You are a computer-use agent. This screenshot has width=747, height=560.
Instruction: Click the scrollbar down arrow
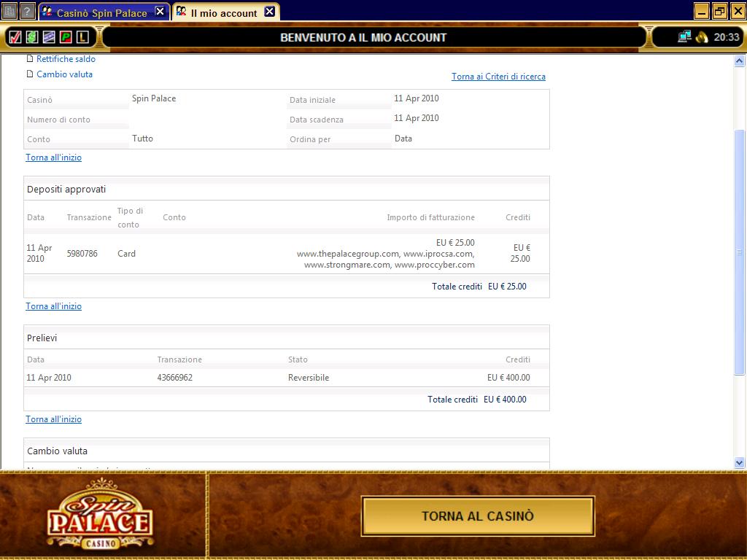click(x=740, y=462)
